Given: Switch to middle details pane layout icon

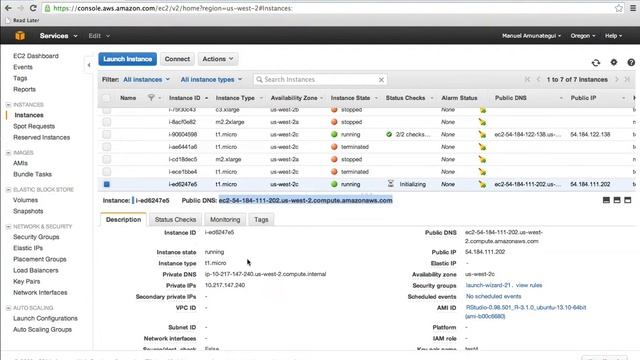Looking at the screenshot, I should (x=617, y=200).
